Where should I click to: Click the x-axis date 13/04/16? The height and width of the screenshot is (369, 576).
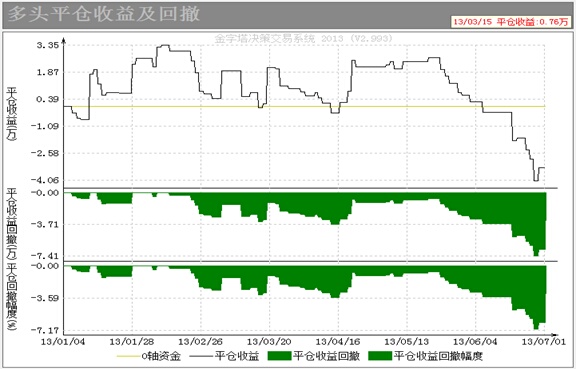pos(338,341)
